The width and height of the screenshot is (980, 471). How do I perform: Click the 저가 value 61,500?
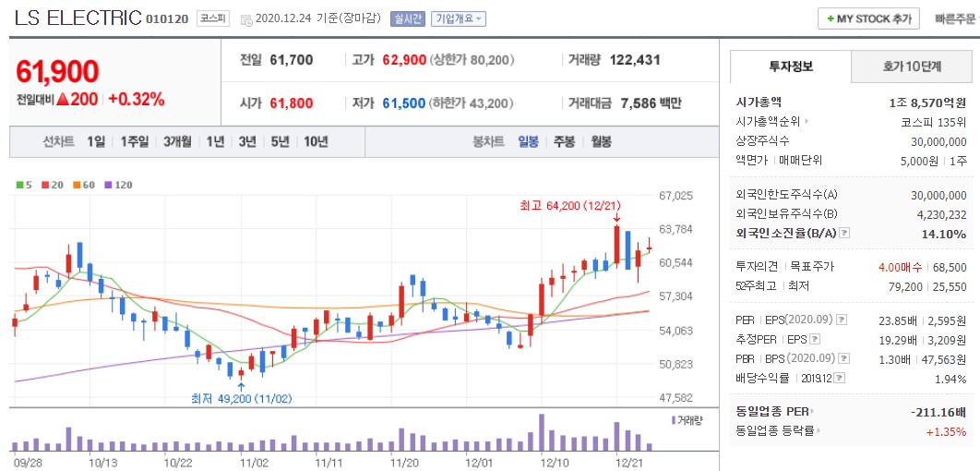point(404,103)
